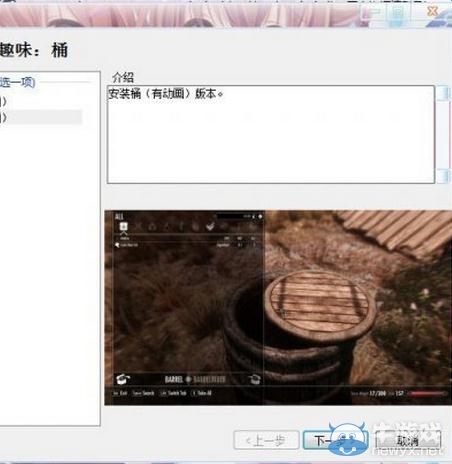Image resolution: width=452 pixels, height=464 pixels.
Task: Click the red health bar in the preview
Action: pos(427,394)
